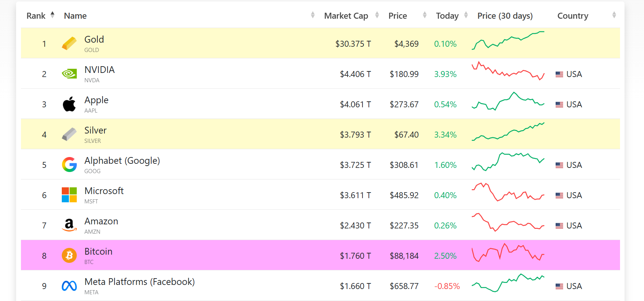Open the Microsoft company link
Viewport: 644px width, 301px height.
click(x=104, y=191)
